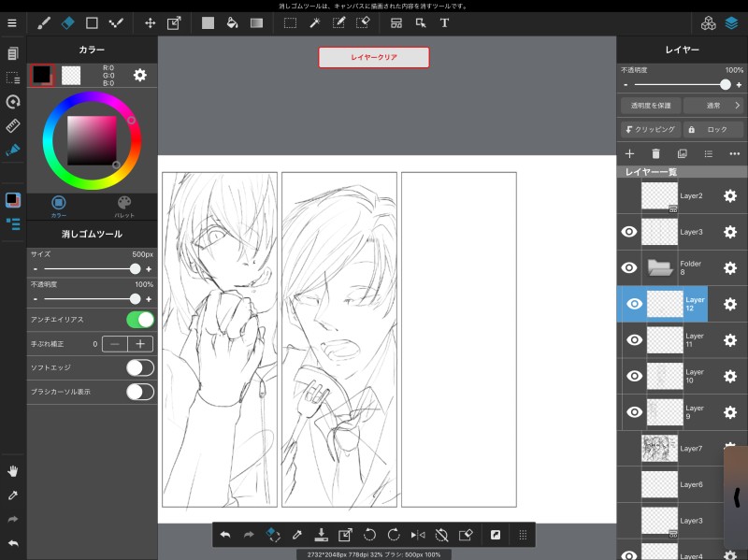Select the Text tool

[x=444, y=22]
